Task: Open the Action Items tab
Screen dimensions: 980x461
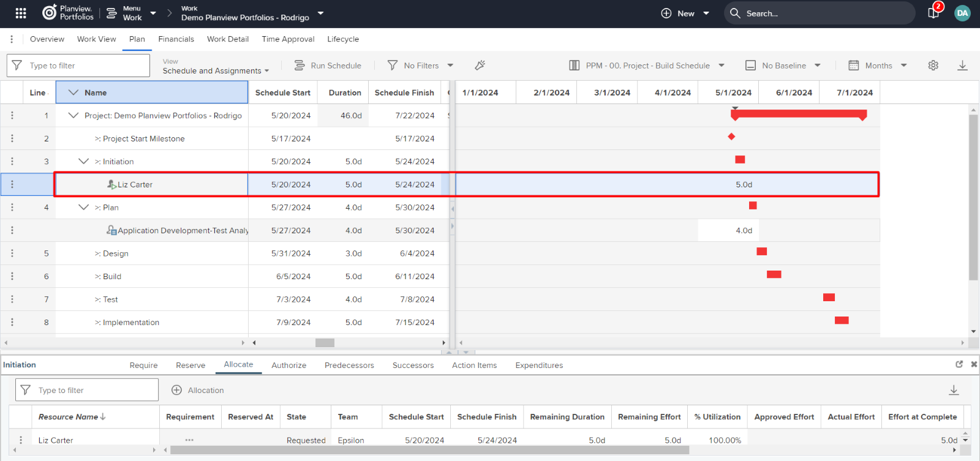Action: pyautogui.click(x=474, y=365)
